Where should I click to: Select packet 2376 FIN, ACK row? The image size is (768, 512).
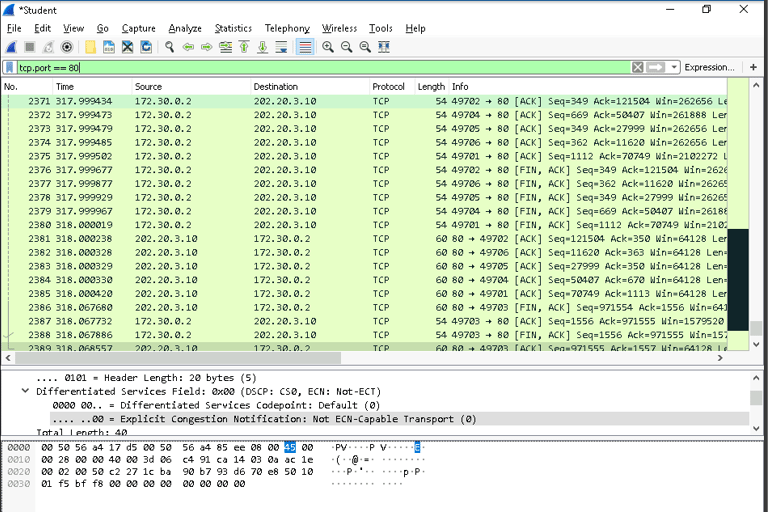coord(364,170)
